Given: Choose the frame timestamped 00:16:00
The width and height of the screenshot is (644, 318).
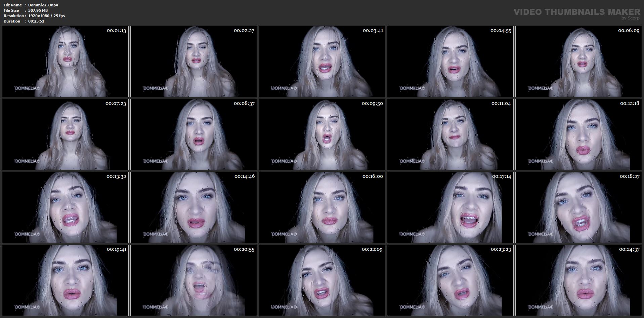Looking at the screenshot, I should pos(322,207).
